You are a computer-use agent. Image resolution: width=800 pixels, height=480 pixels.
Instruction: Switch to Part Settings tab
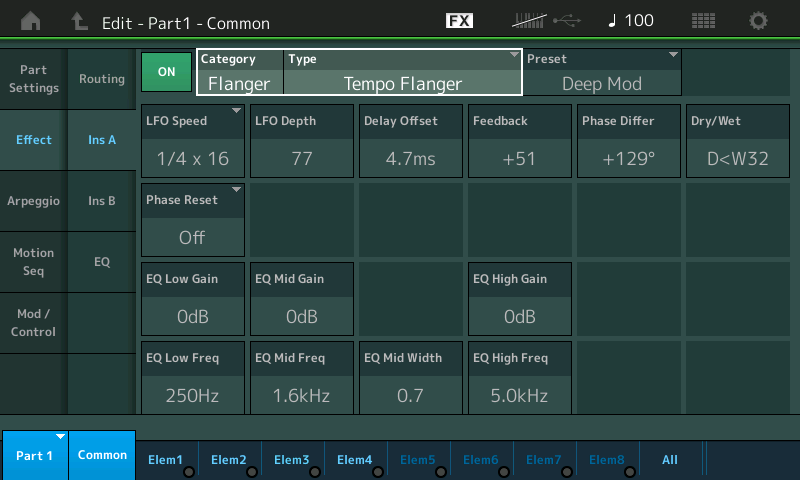point(34,79)
